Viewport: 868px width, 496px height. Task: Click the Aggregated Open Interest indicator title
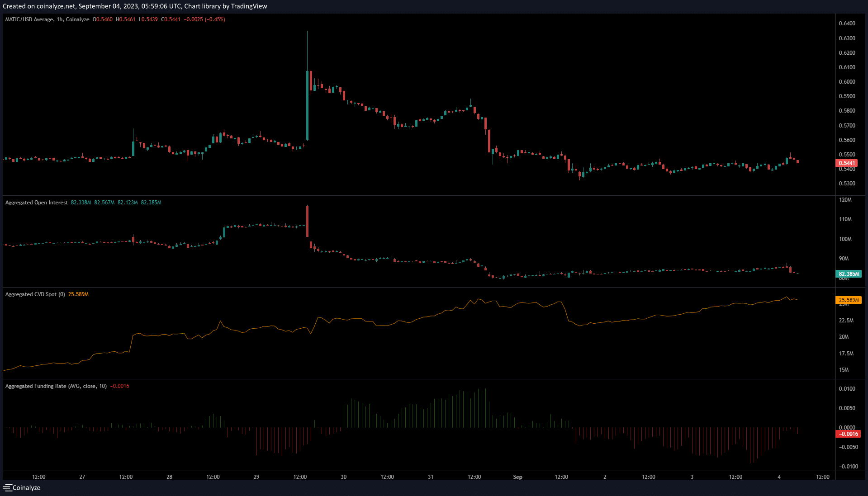36,203
